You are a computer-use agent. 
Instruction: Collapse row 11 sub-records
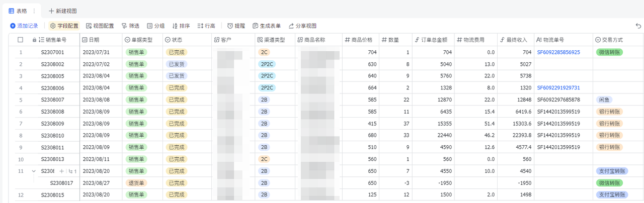click(34, 171)
